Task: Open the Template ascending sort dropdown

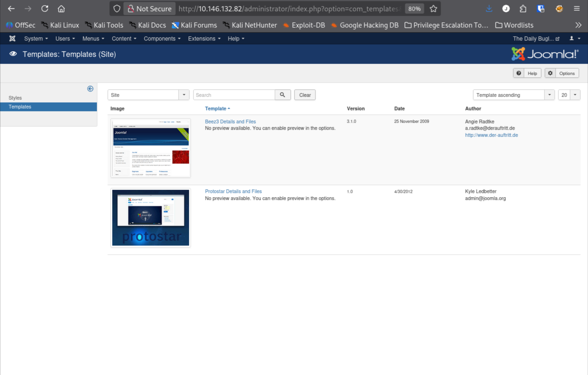Action: [514, 95]
